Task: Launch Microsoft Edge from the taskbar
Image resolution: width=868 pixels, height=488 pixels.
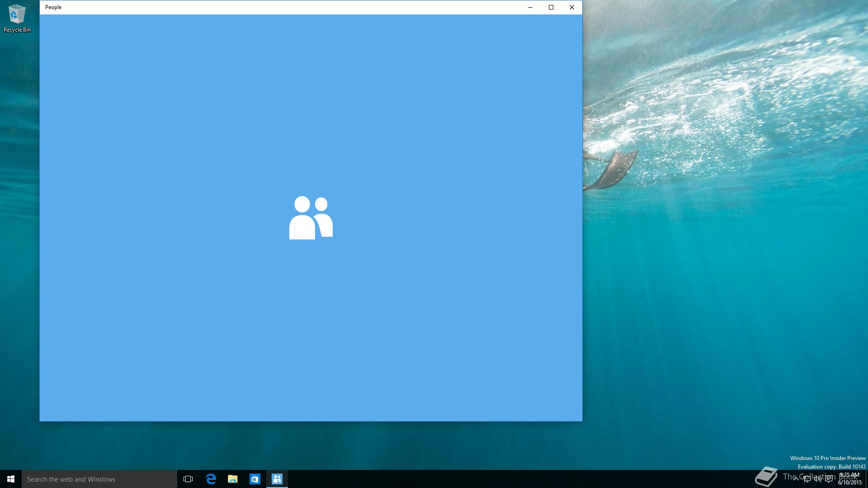Action: point(211,479)
